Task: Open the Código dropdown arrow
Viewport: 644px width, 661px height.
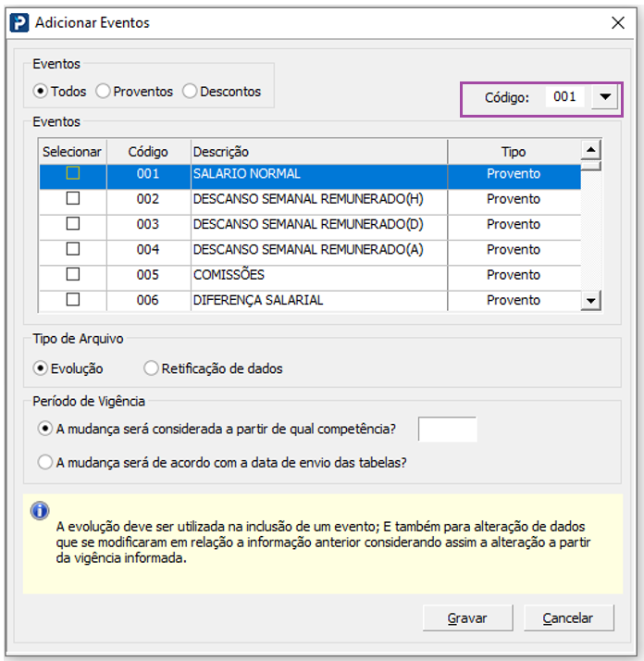Action: (605, 97)
